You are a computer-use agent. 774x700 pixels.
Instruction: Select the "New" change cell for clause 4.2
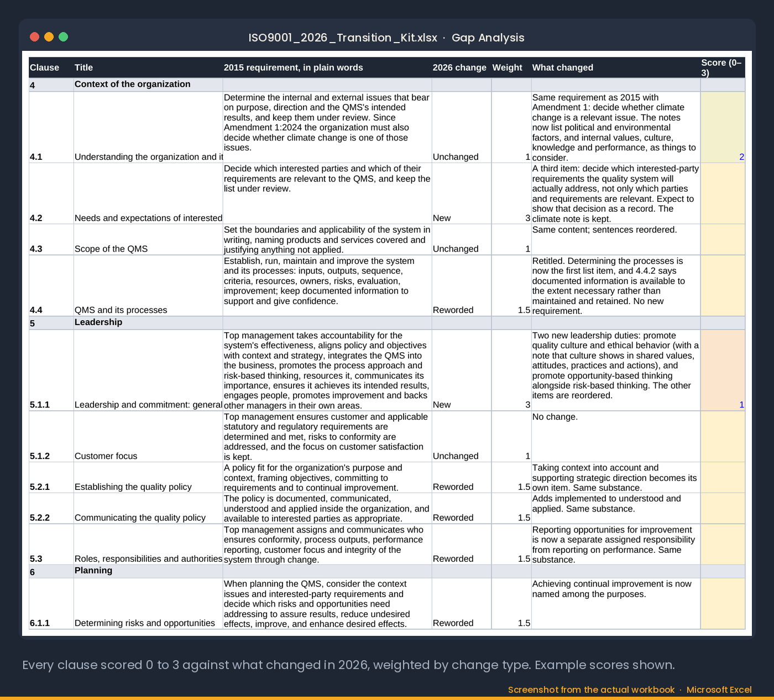[x=462, y=194]
